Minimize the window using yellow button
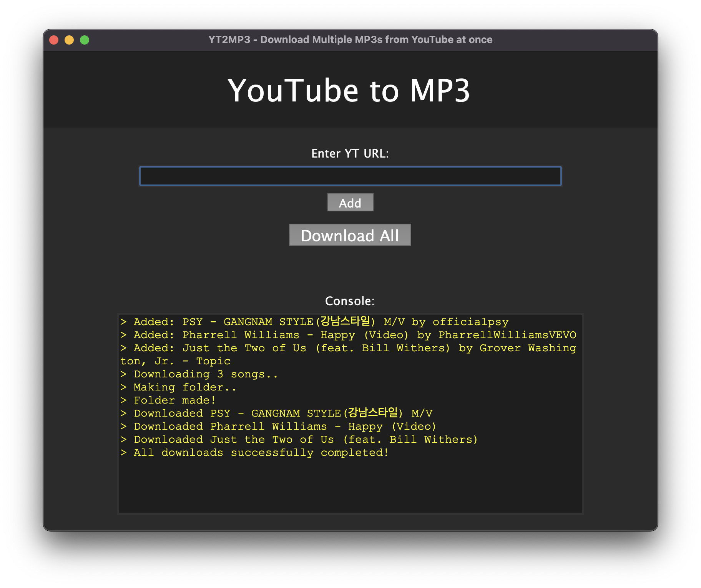Viewport: 701px width, 588px height. [69, 40]
